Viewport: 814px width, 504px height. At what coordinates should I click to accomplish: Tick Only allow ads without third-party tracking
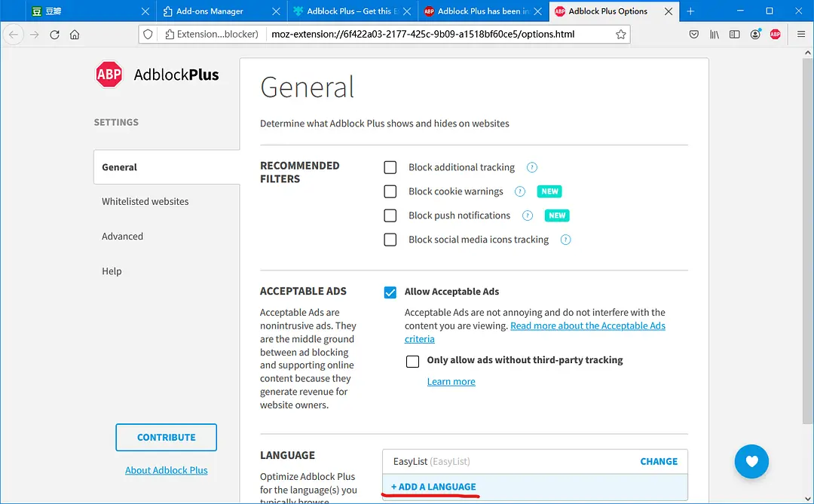point(412,361)
